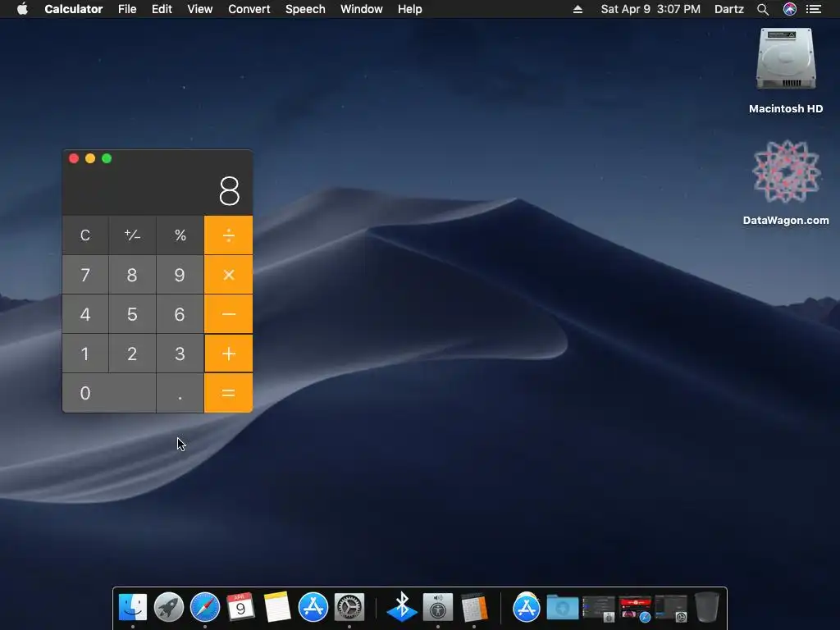Open the minimized window with the red banner in the Dock

(635, 609)
